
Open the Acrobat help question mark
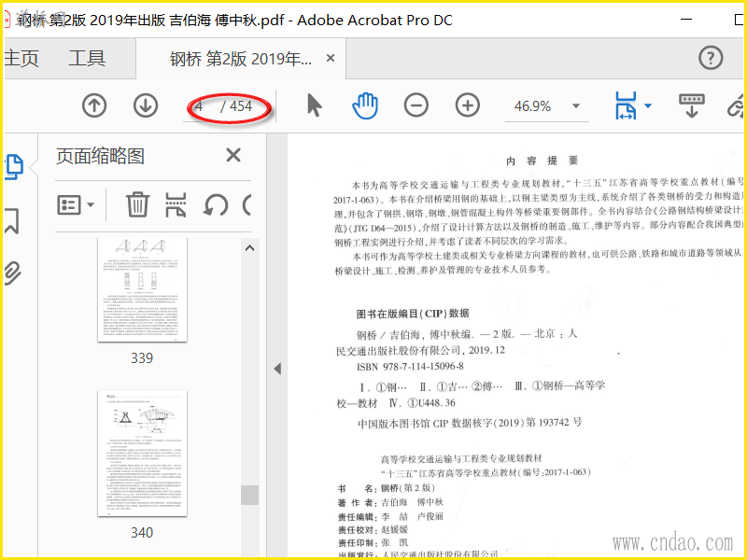point(711,58)
